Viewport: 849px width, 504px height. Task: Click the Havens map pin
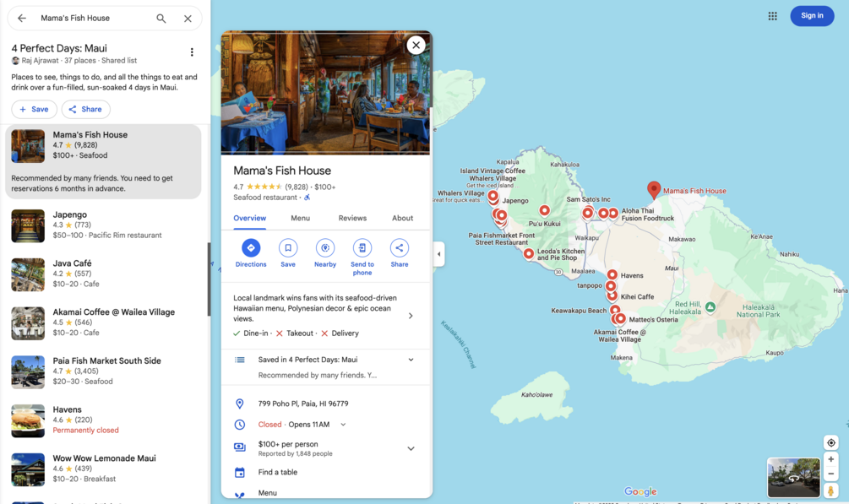tap(612, 275)
